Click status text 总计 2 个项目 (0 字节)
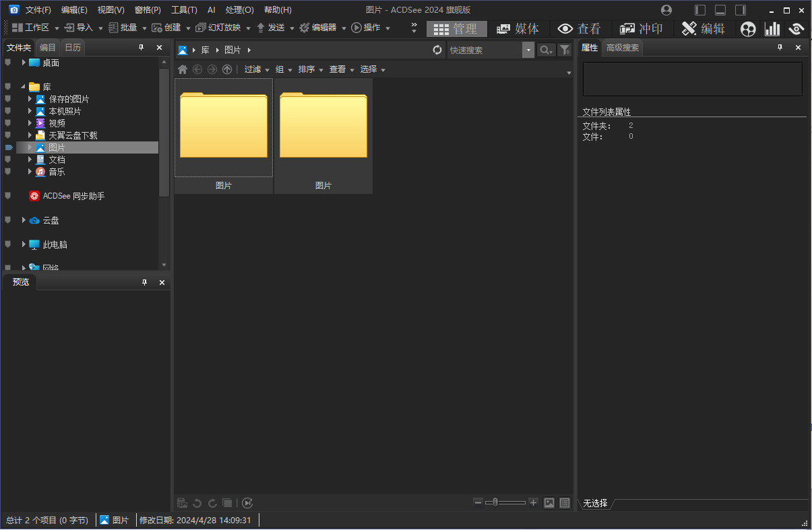The height and width of the screenshot is (530, 812). pyautogui.click(x=47, y=520)
